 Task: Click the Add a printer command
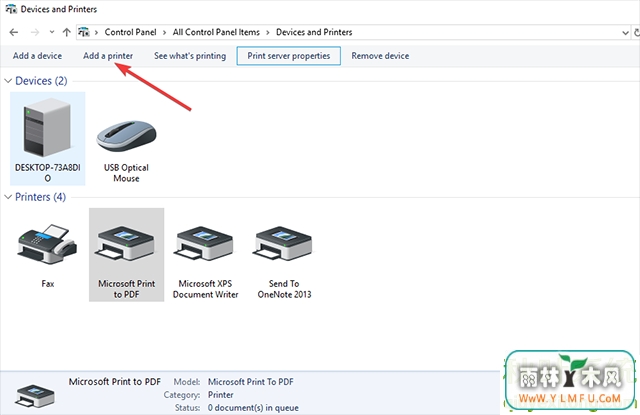108,56
